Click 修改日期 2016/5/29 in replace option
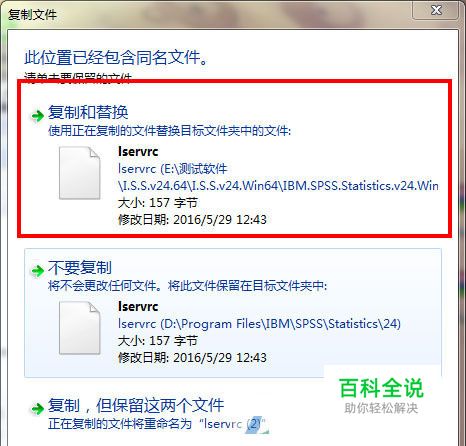The height and width of the screenshot is (446, 466). click(x=192, y=220)
